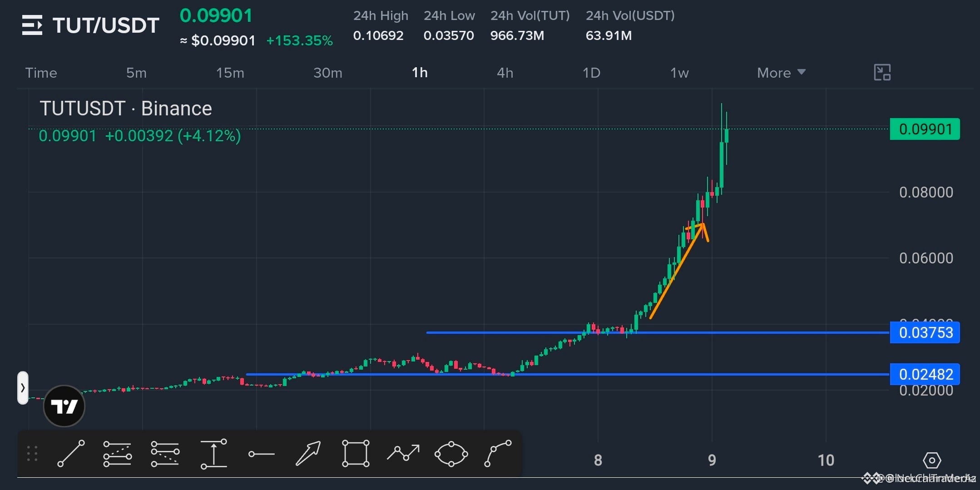This screenshot has height=490, width=980.
Task: Switch to the 1D timeframe
Action: (591, 73)
